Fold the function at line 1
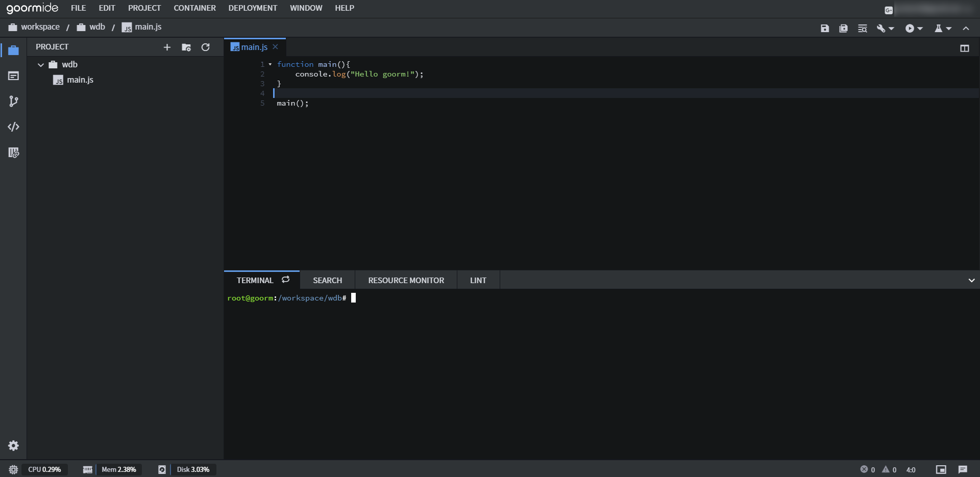This screenshot has height=477, width=980. tap(270, 64)
